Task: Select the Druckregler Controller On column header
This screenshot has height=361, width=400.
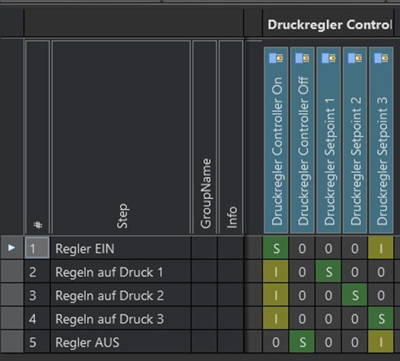Action: click(276, 140)
